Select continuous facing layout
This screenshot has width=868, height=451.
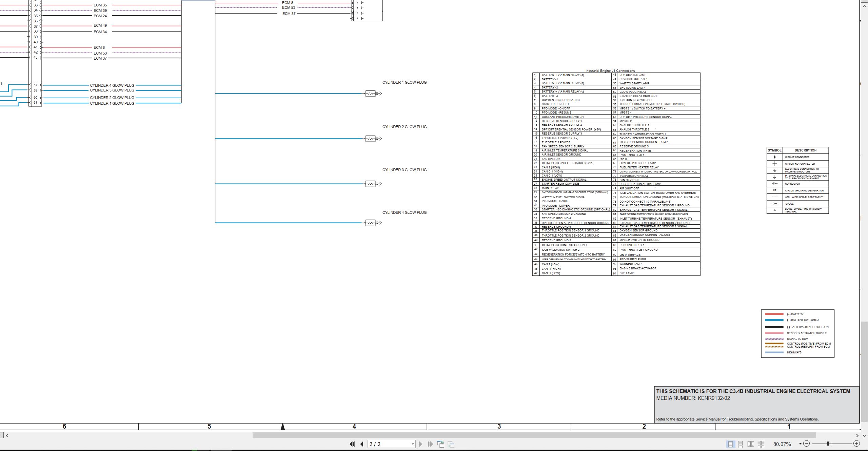point(761,444)
